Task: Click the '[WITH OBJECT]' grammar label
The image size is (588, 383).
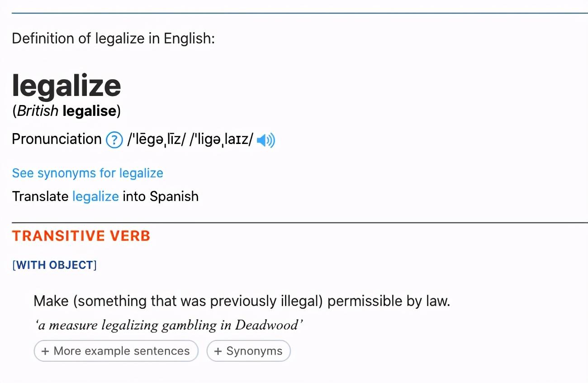Action: click(54, 265)
